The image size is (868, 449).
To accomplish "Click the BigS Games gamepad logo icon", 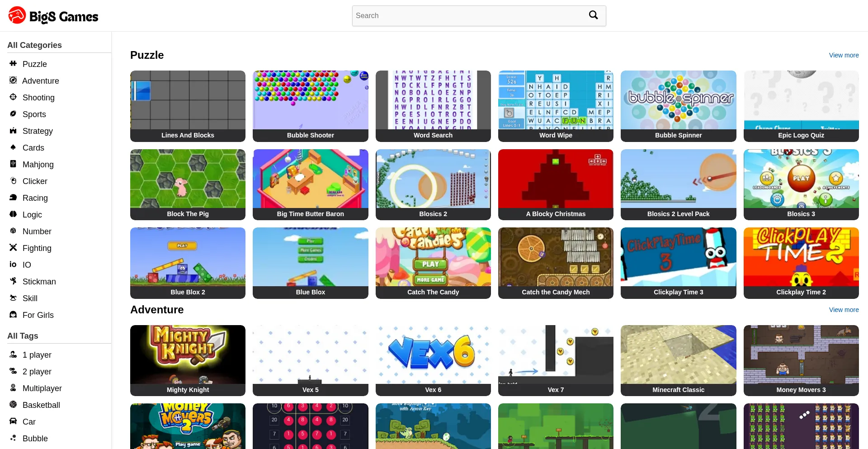I will click(x=17, y=15).
